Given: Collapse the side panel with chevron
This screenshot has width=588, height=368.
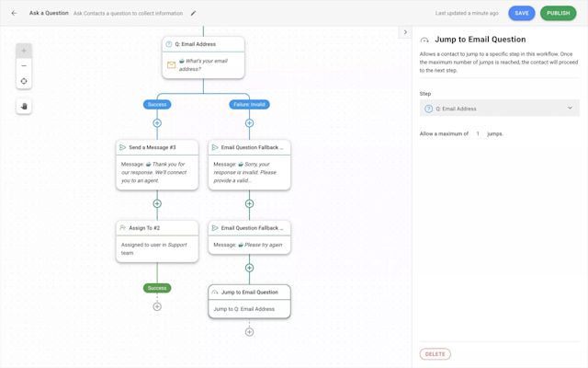Looking at the screenshot, I should [405, 32].
